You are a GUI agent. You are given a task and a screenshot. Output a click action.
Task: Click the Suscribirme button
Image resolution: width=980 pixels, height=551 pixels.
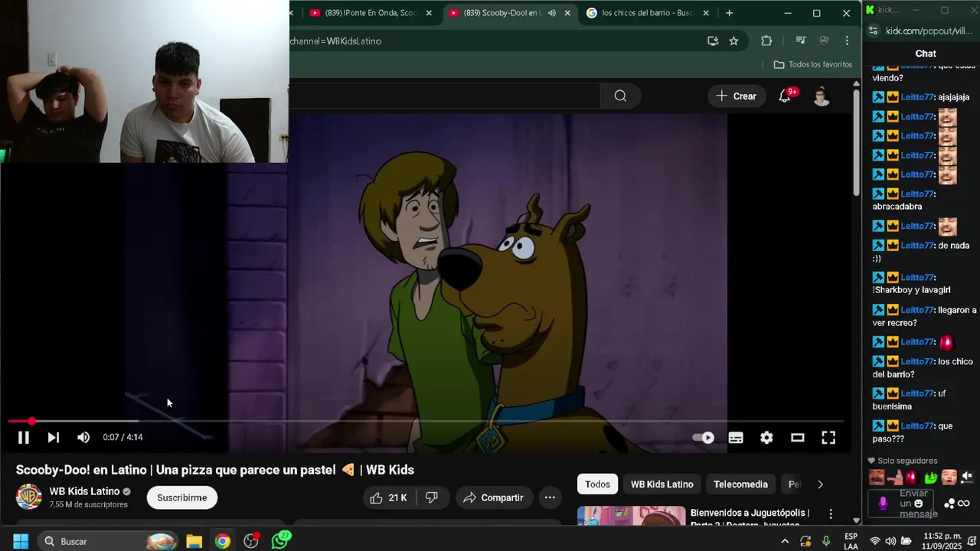click(181, 497)
